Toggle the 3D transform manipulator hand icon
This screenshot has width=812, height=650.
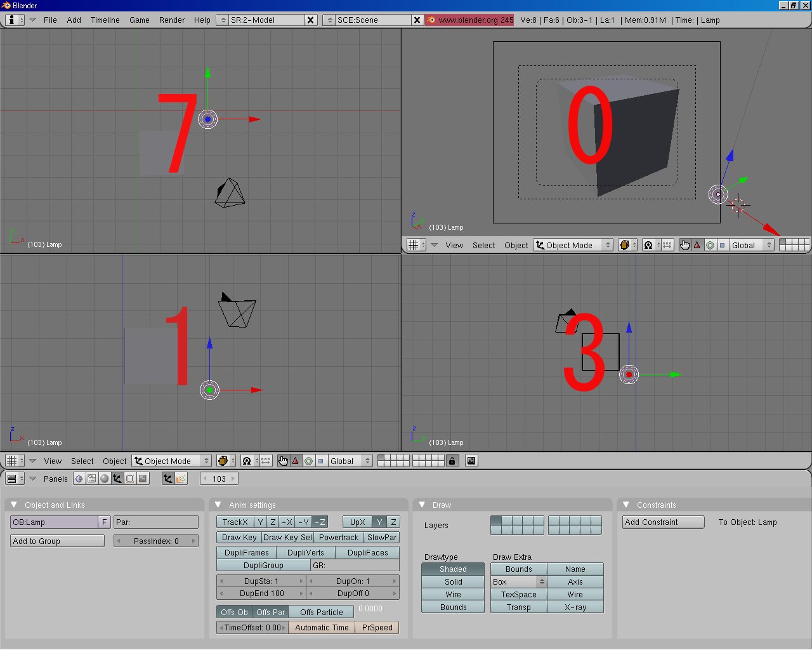click(282, 461)
